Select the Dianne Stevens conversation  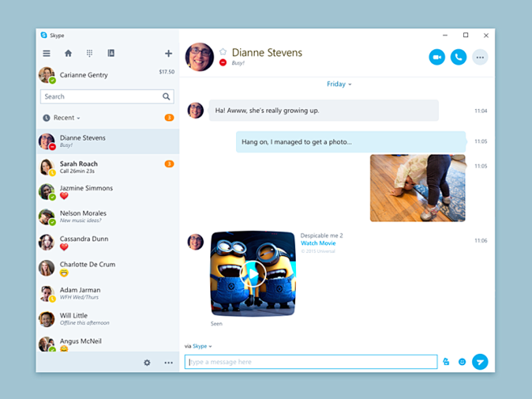point(108,141)
